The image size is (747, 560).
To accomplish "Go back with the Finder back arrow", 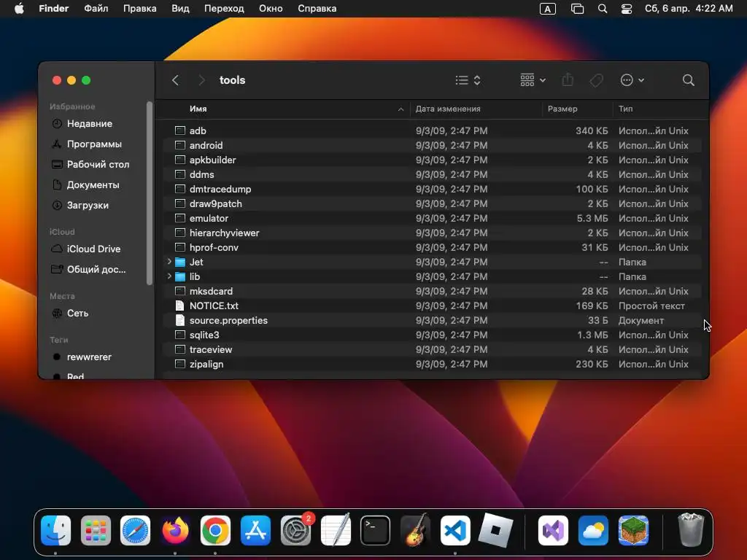I will [x=175, y=80].
